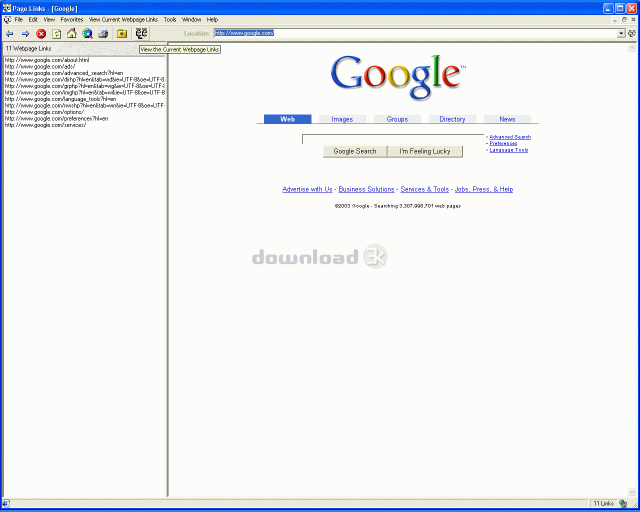
Task: Select the google.com/grphp link row
Action: [84, 86]
